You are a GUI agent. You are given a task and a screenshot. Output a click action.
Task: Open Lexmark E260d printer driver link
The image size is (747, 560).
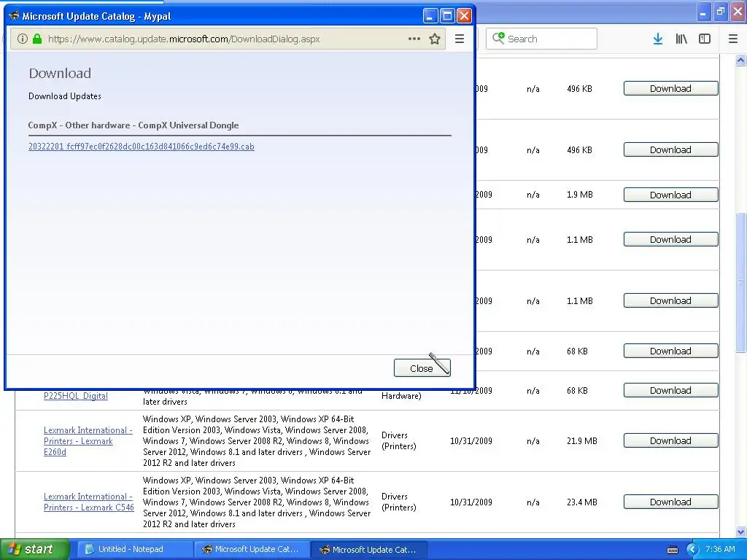point(88,441)
